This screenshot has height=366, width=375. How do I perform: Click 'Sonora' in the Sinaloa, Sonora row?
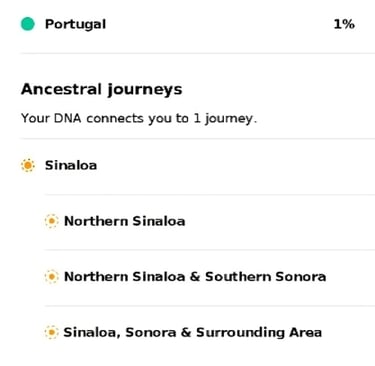tap(151, 332)
